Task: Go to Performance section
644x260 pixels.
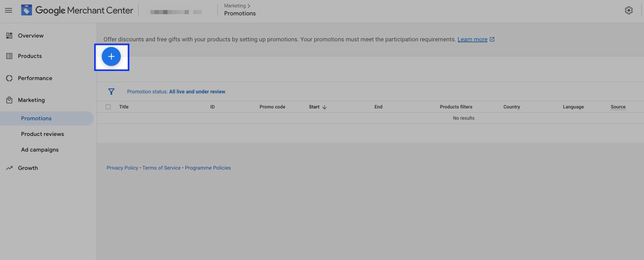Action: [35, 78]
